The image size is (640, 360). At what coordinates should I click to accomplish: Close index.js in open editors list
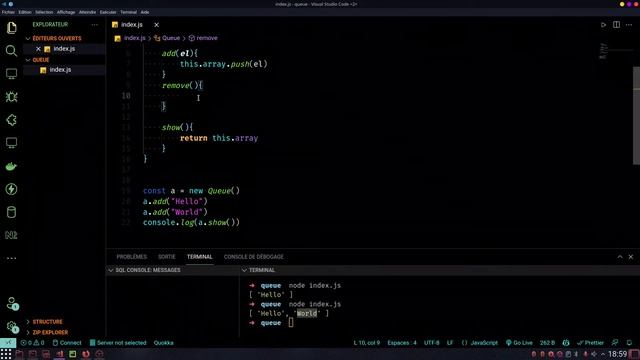(x=38, y=49)
